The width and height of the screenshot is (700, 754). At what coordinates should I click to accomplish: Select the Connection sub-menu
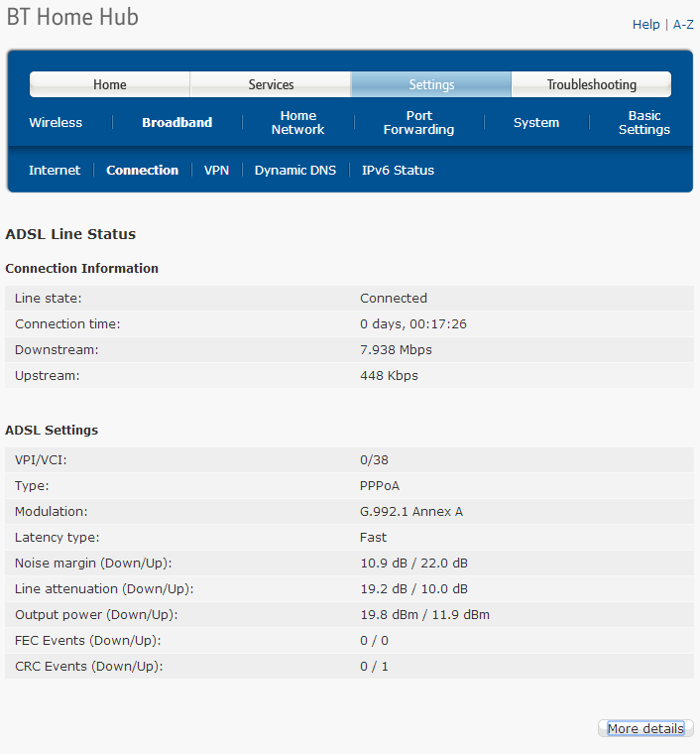point(142,171)
